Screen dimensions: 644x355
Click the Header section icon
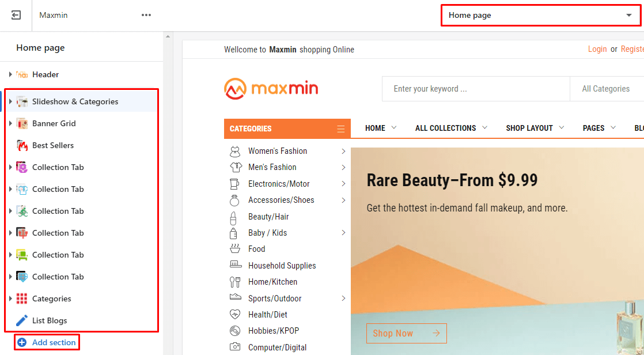pos(22,74)
